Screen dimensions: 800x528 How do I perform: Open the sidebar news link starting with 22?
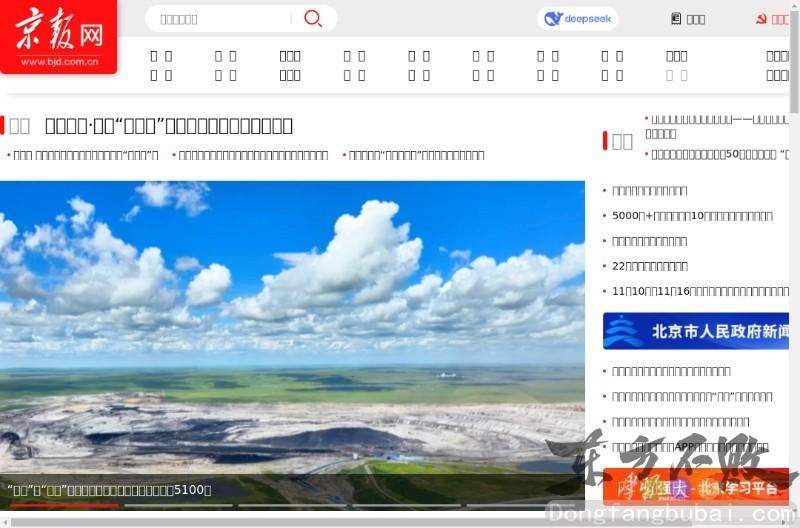pyautogui.click(x=649, y=266)
